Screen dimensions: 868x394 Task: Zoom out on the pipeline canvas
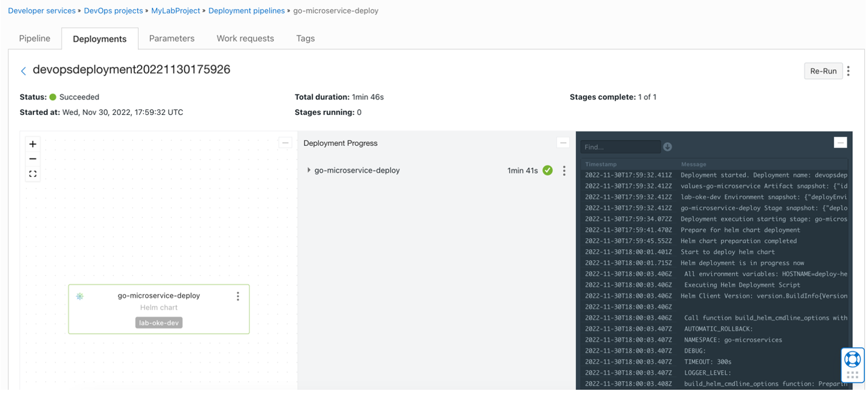(x=33, y=159)
